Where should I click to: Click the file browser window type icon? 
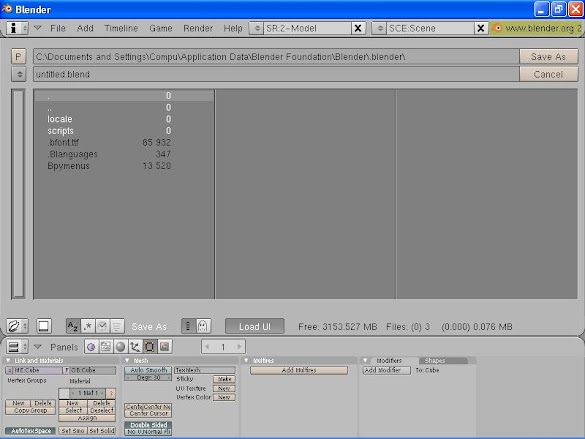(x=17, y=326)
